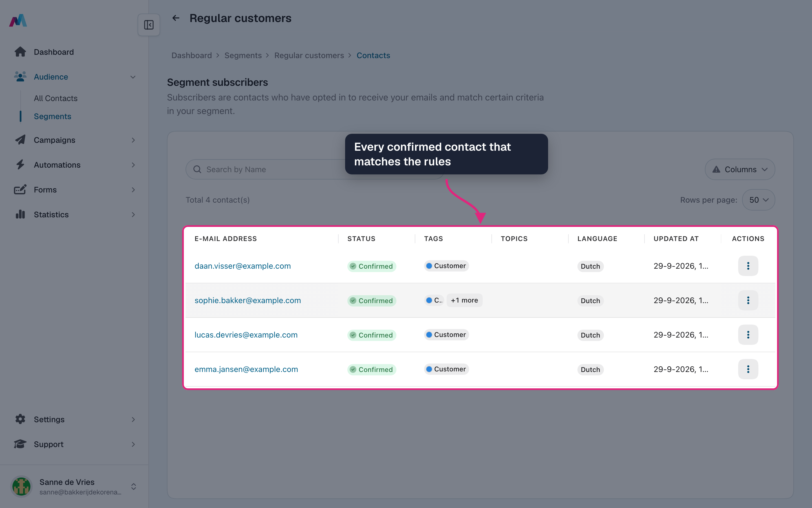Click Customer tag on lucas.devries row
The image size is (812, 508).
point(446,335)
